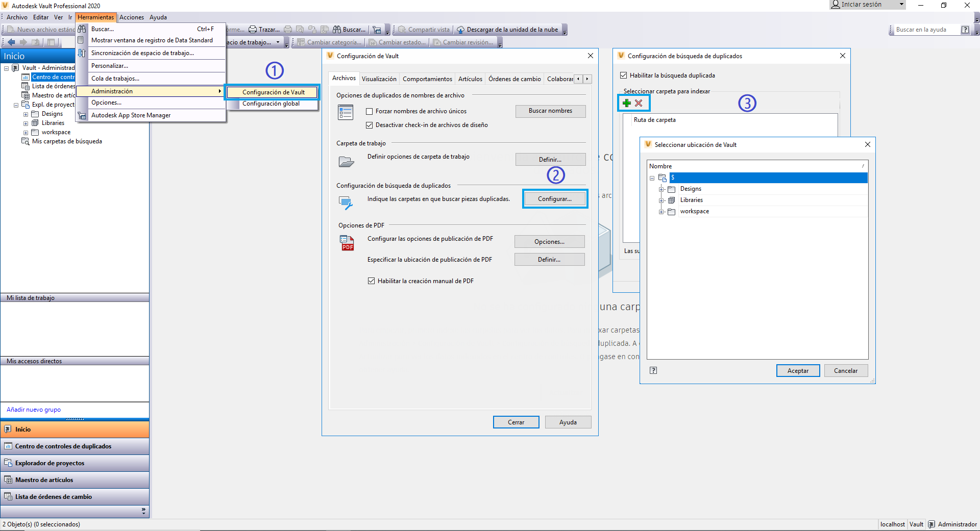980x531 pixels.
Task: Click the Explorador de proyectos pane icon
Action: [8, 463]
